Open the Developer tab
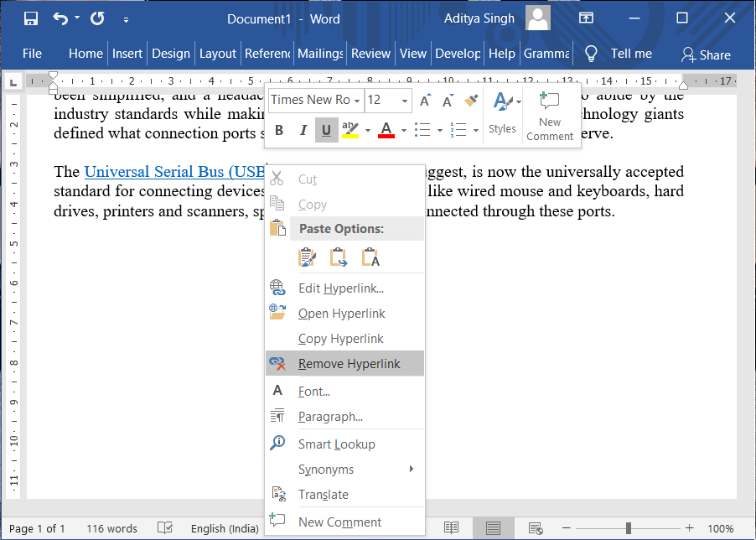 coord(458,54)
